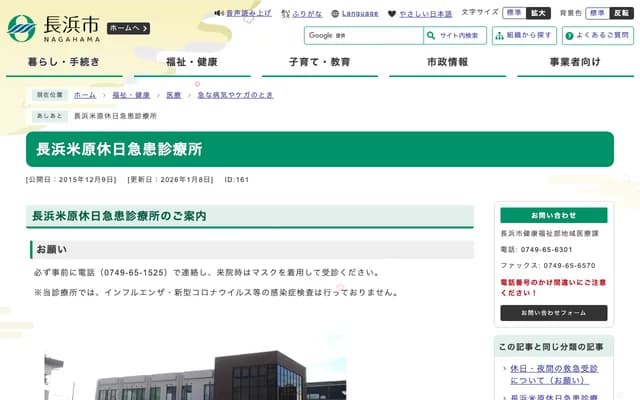Click the magnifier icon in search button
640x400 pixels.
tap(431, 36)
